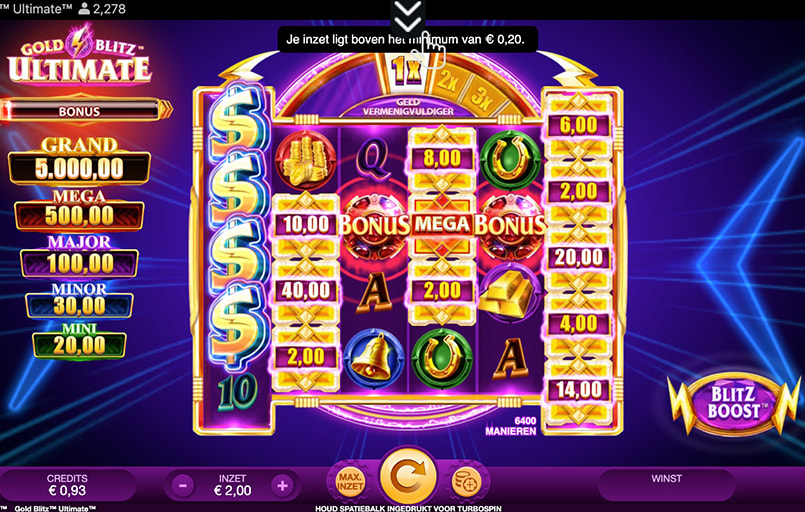Click the golden spin button
Image resolution: width=805 pixels, height=512 pixels.
[409, 476]
